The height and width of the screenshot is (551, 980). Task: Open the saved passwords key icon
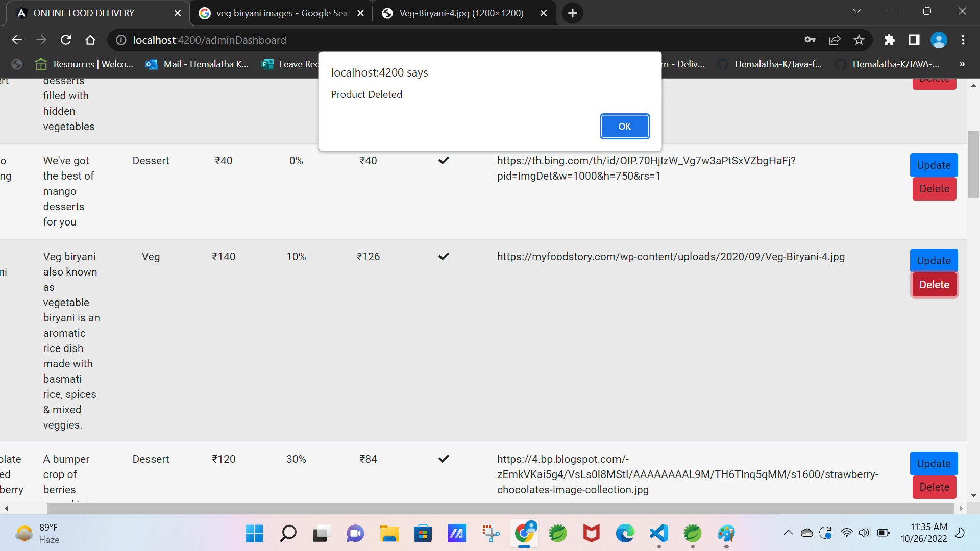pyautogui.click(x=810, y=40)
